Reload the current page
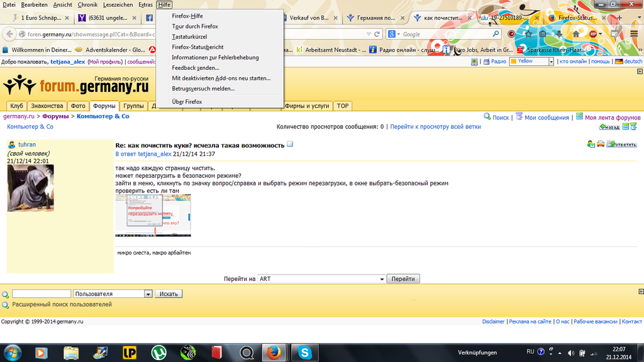Image resolution: width=644 pixels, height=362 pixels. tap(377, 34)
